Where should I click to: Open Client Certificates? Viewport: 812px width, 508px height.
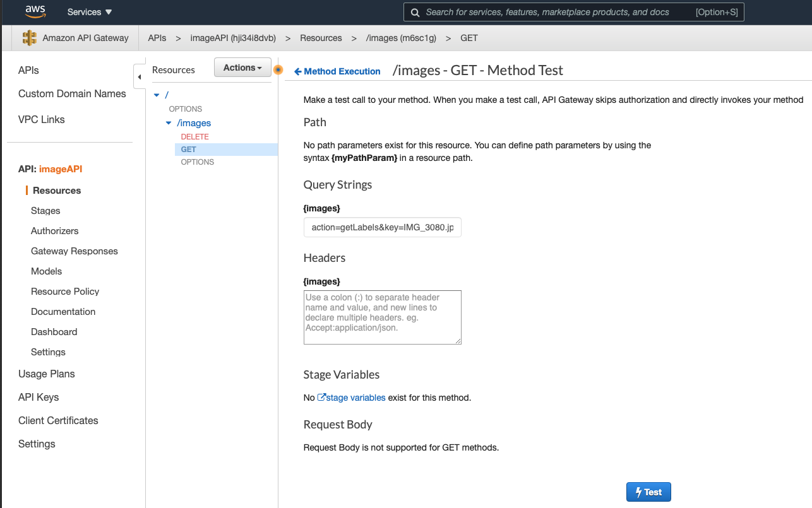[58, 420]
